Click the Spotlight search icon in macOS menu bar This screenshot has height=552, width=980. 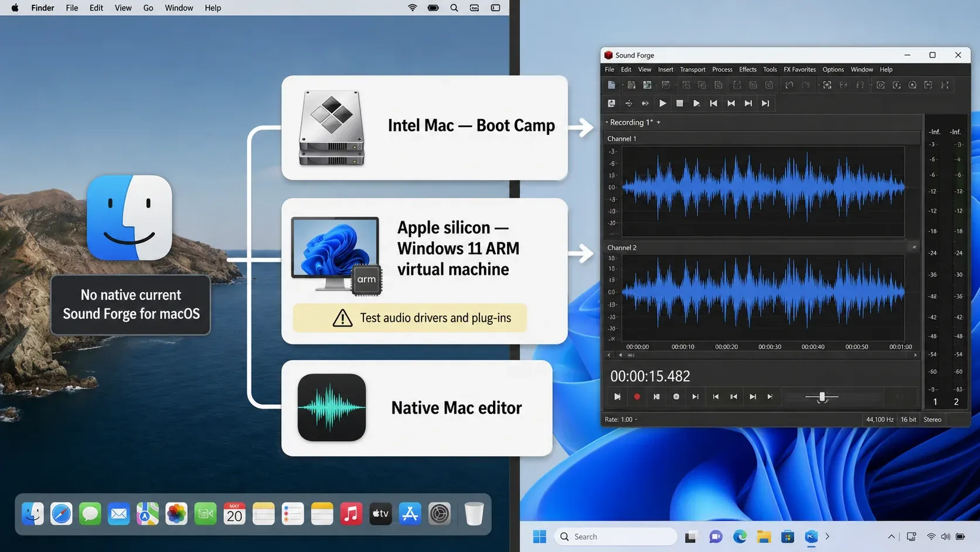pyautogui.click(x=454, y=8)
